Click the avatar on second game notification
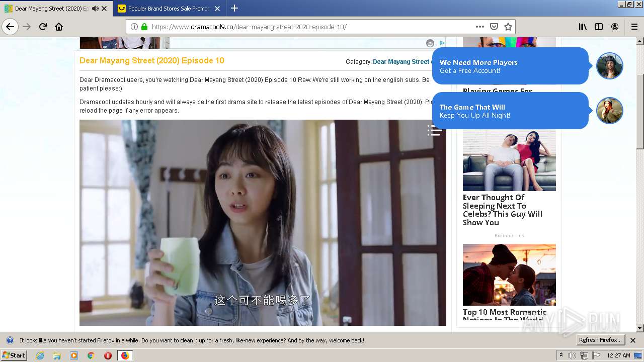The height and width of the screenshot is (362, 644). click(x=610, y=111)
